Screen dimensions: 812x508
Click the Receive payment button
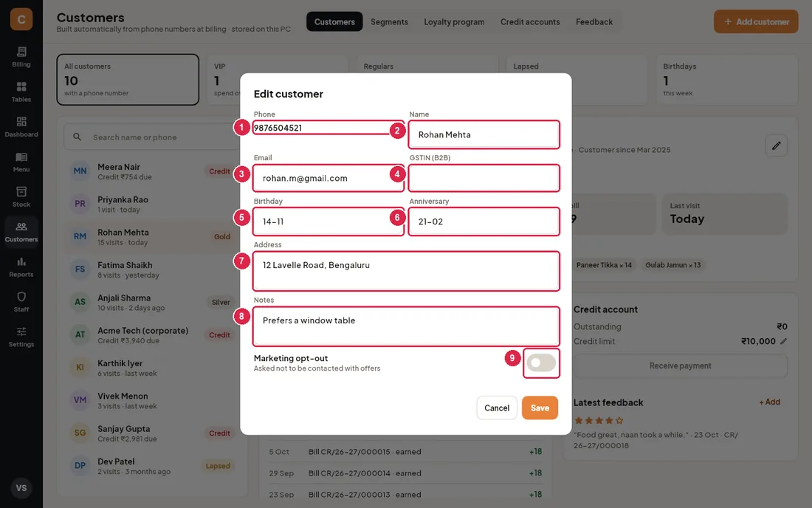click(681, 365)
